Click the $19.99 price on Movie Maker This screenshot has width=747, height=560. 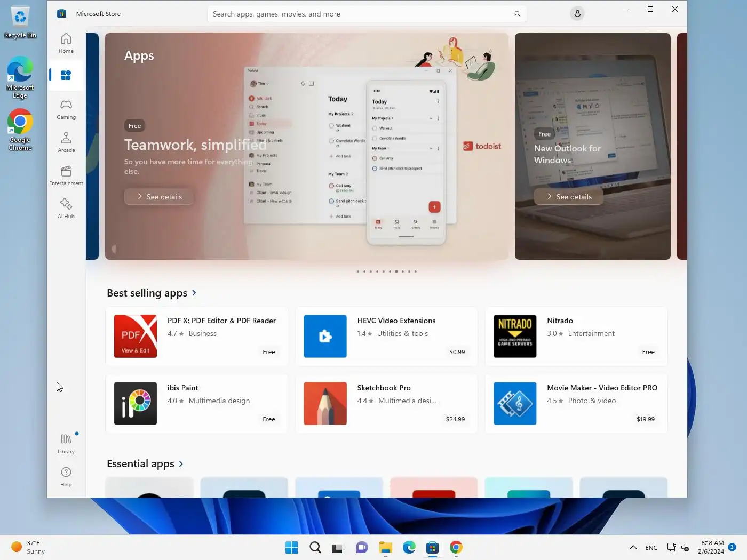(x=645, y=419)
